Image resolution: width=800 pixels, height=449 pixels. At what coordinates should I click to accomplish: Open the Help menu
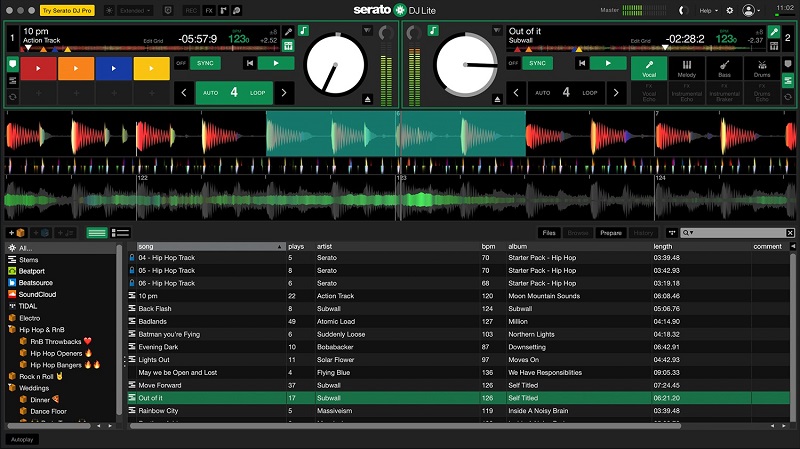pos(708,10)
